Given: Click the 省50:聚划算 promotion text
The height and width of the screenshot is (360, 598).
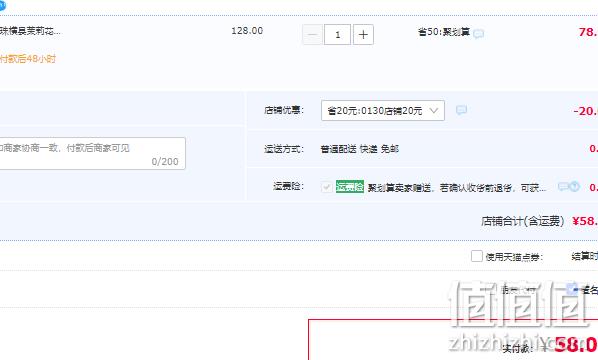Looking at the screenshot, I should pos(444,32).
